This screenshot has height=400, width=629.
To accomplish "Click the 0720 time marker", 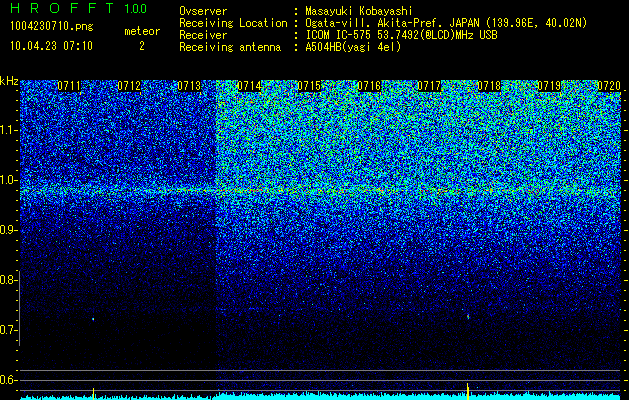I will click(x=609, y=86).
